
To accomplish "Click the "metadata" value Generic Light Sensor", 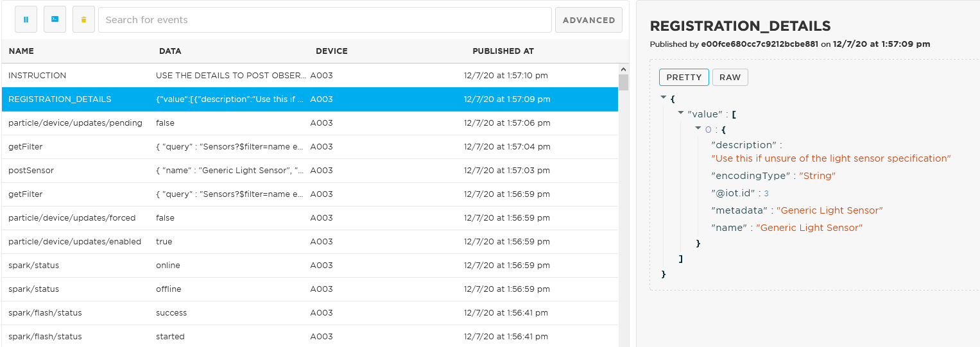I will click(830, 210).
